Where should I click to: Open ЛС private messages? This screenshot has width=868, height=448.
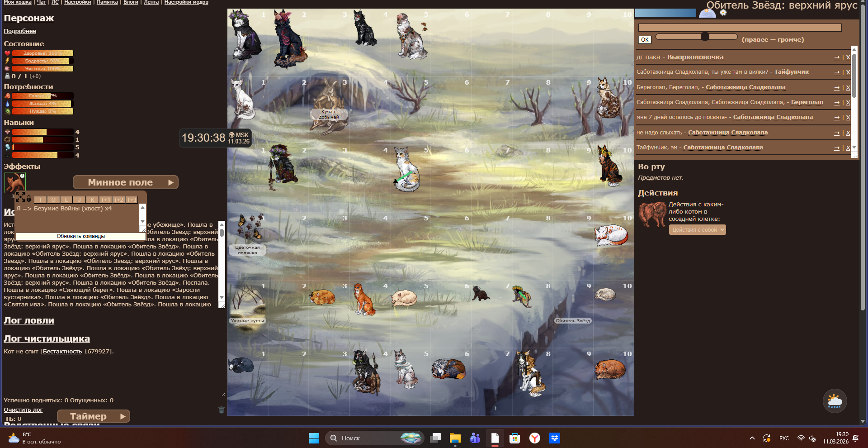(55, 2)
